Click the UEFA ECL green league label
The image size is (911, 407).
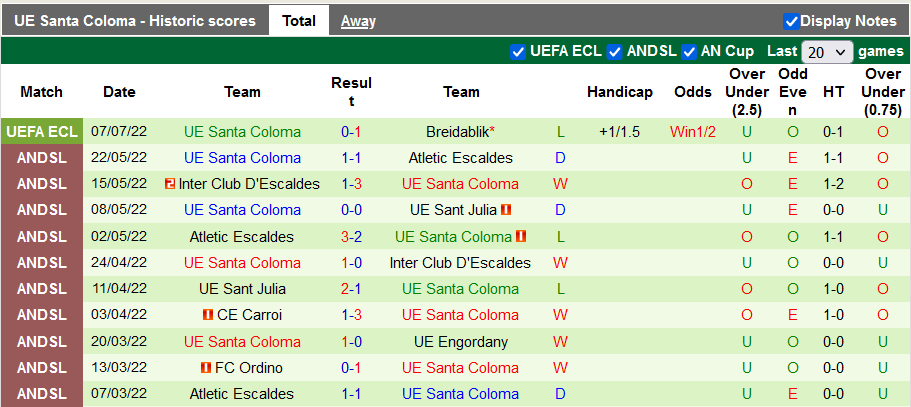click(x=42, y=132)
